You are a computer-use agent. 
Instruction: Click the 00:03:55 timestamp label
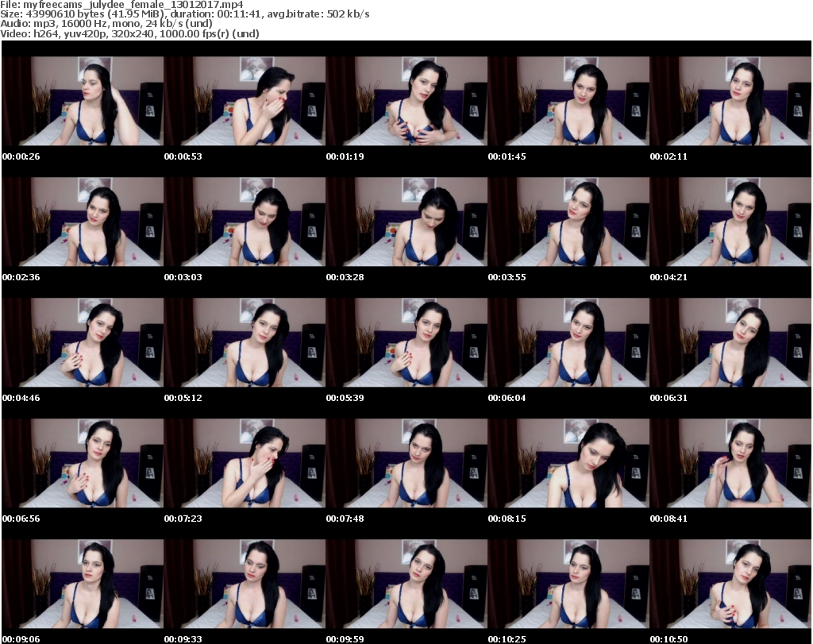[507, 277]
